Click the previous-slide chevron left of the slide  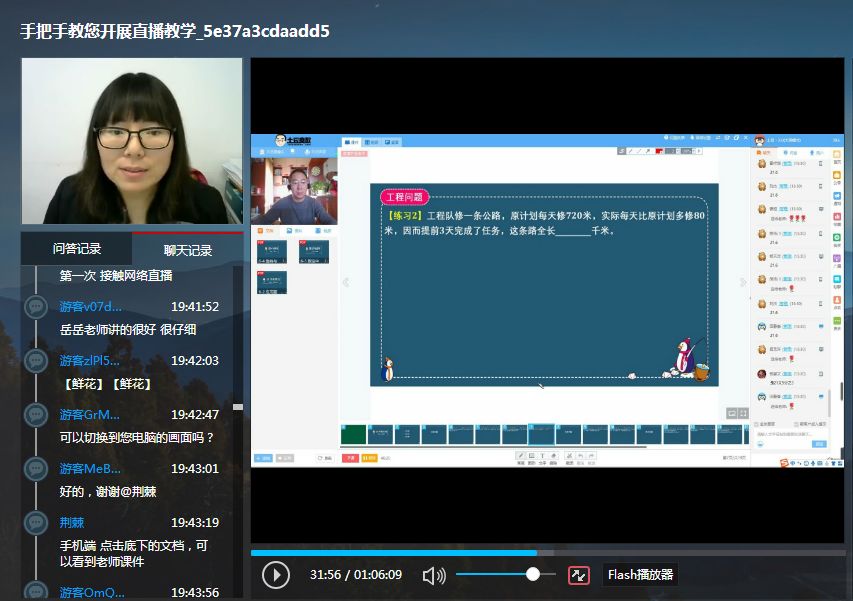(346, 282)
